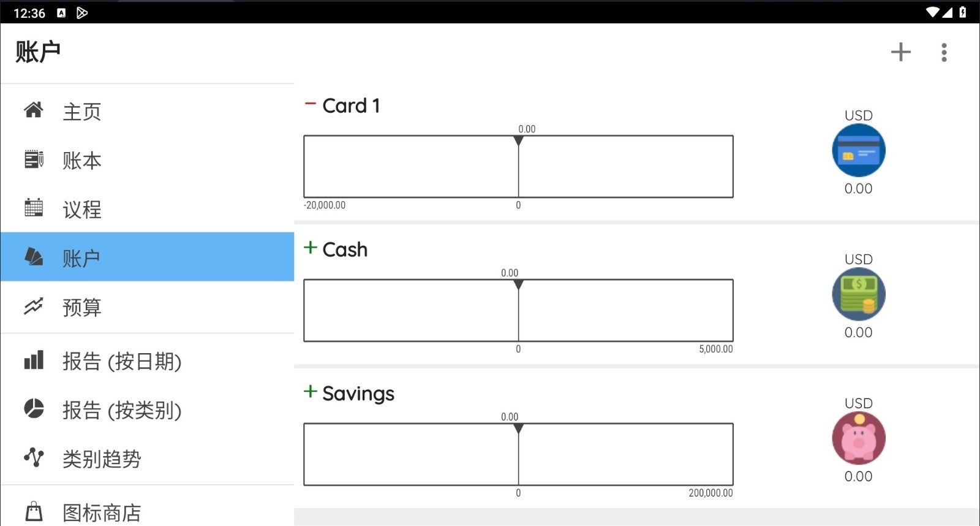Click the bar chart icon for 报告 (按日期)
This screenshot has width=980, height=526.
click(34, 360)
